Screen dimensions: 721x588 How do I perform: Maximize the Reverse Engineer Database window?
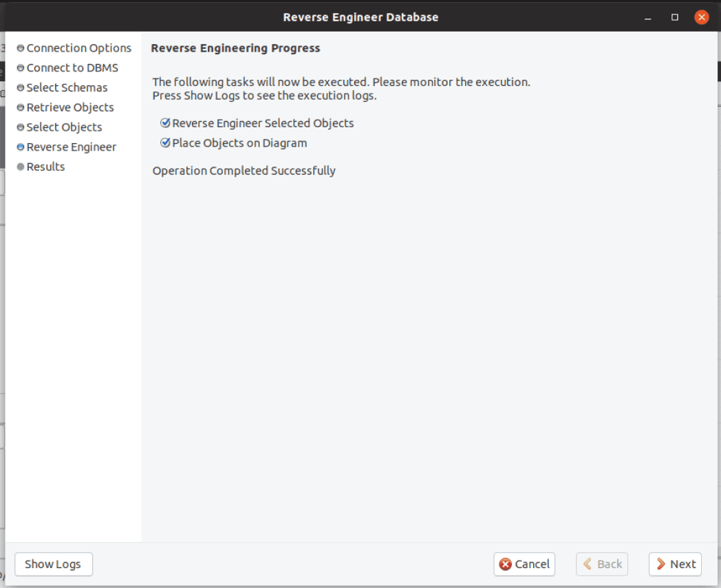pos(675,17)
